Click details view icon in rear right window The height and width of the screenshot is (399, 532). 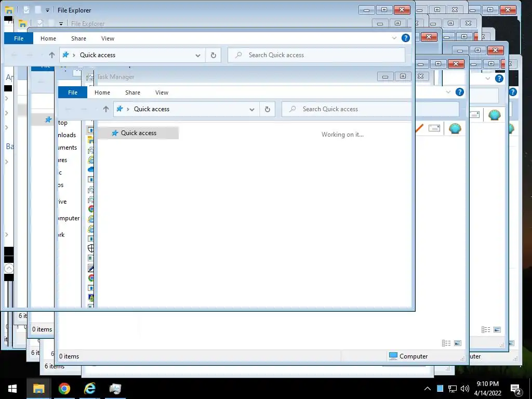[x=486, y=329]
